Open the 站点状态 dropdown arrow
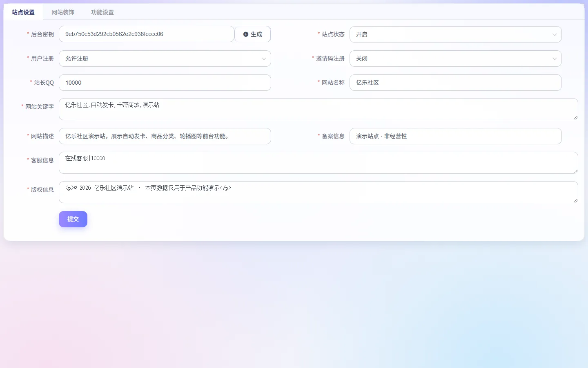Viewport: 588px width, 368px height. coord(555,35)
